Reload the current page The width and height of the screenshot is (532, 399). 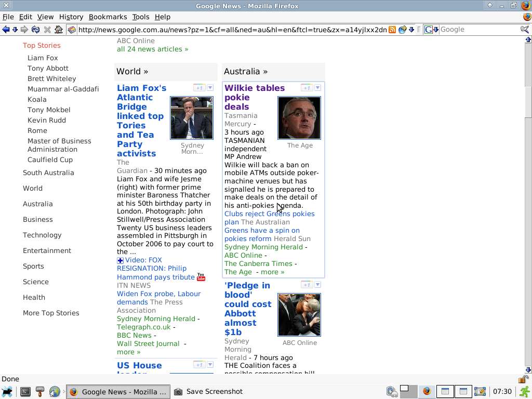tap(35, 30)
